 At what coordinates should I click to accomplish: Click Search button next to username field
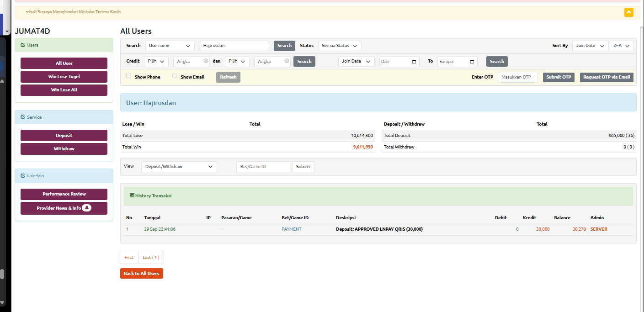(284, 46)
